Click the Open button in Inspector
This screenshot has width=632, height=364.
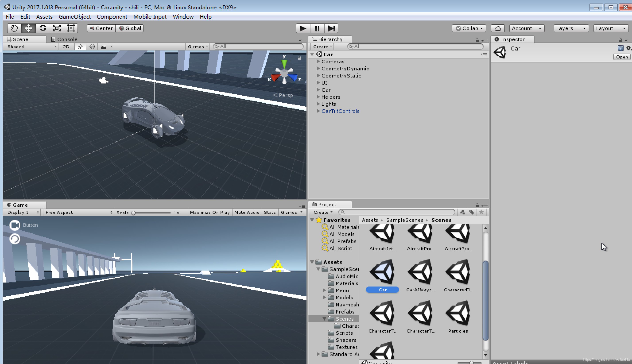pos(622,57)
